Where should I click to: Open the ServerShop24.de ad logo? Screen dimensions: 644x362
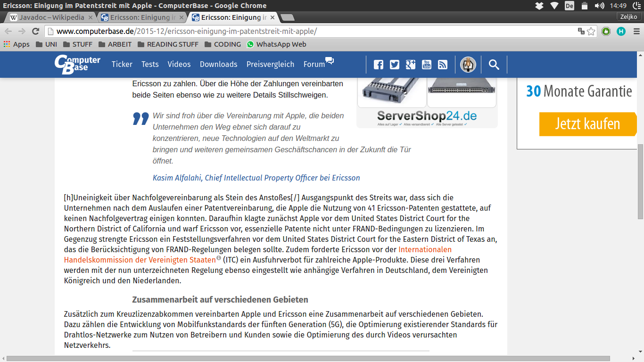pyautogui.click(x=427, y=116)
